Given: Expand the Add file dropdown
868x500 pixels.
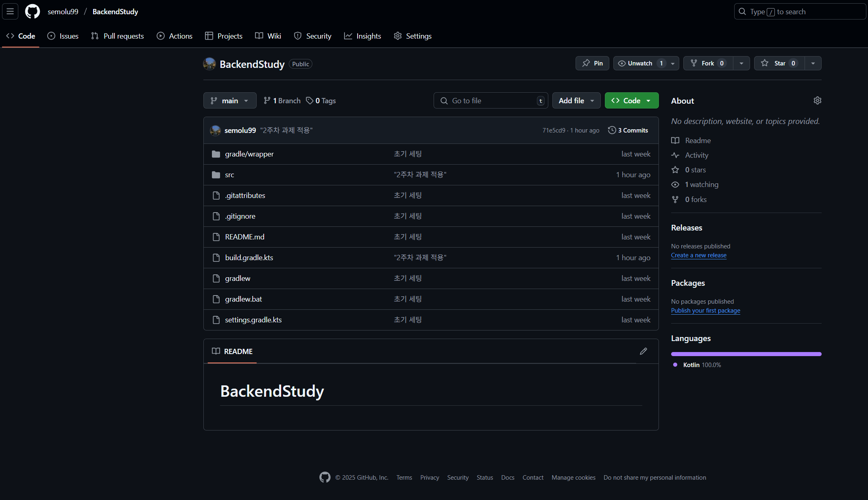Looking at the screenshot, I should pyautogui.click(x=576, y=100).
